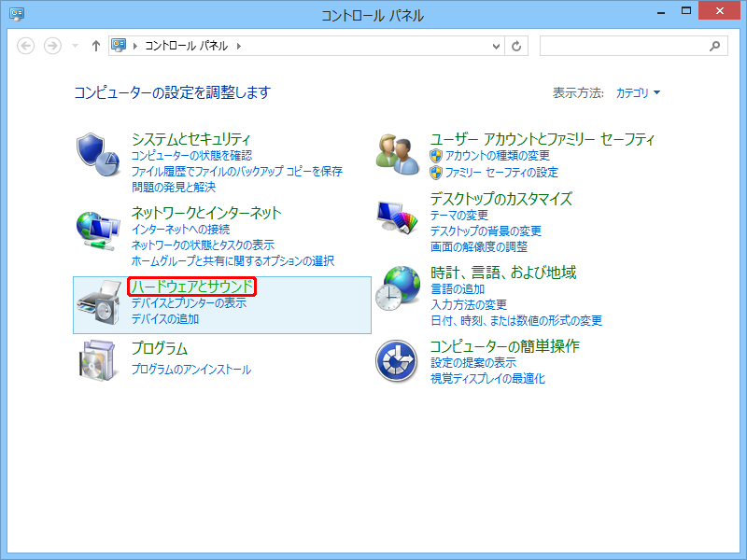Click 設定の提案の表示 link
747x560 pixels.
coord(473,363)
